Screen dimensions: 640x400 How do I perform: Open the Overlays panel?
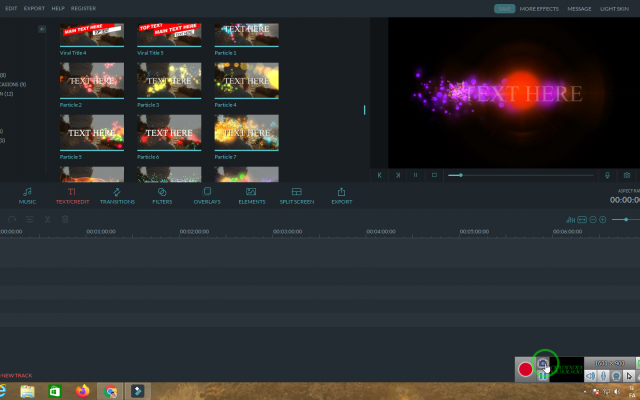pos(207,196)
